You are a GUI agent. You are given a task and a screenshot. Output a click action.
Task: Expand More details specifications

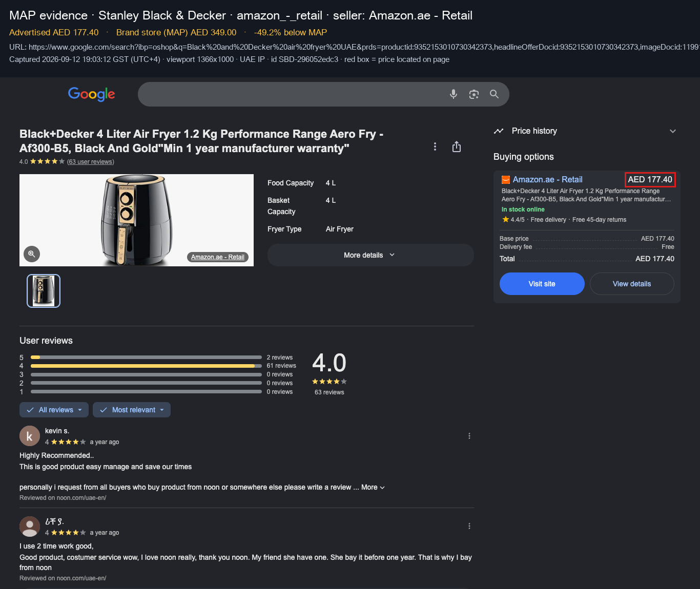coord(370,255)
